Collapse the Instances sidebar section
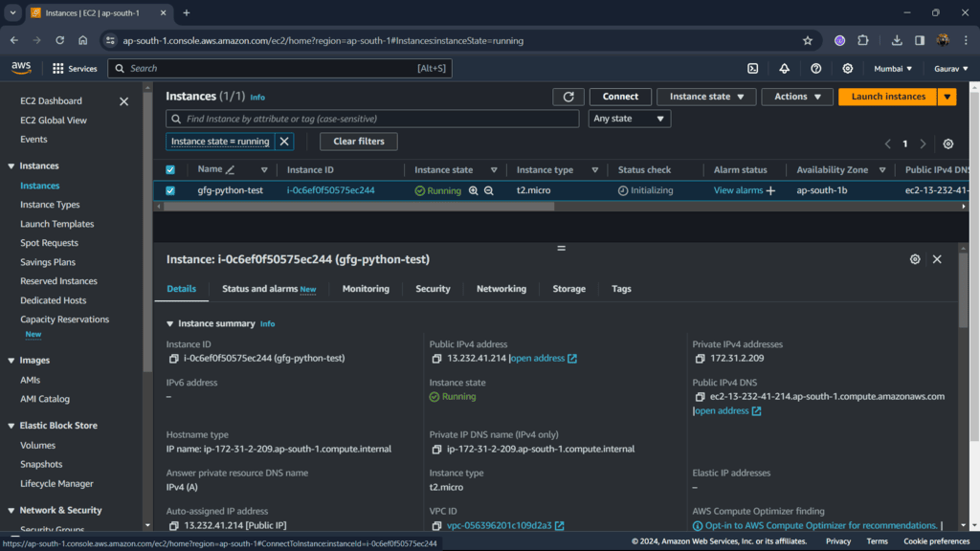 [11, 166]
